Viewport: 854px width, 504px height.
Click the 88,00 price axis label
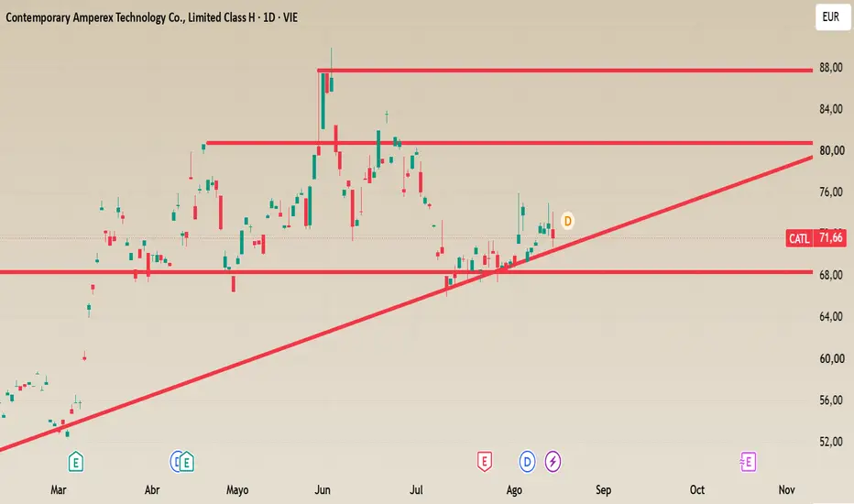[831, 68]
